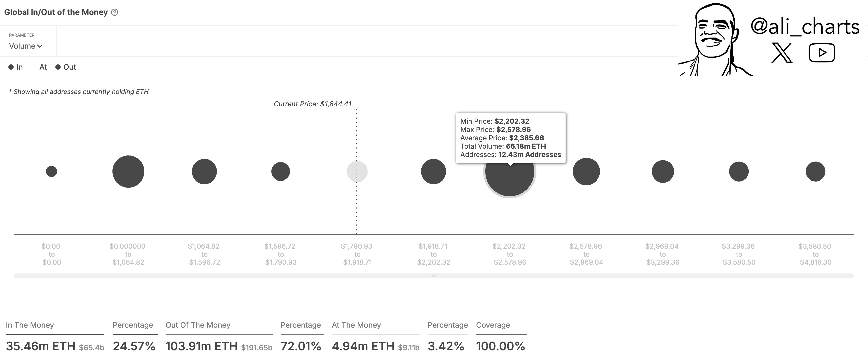The width and height of the screenshot is (868, 361).
Task: Click the dropdown chevron beside Volume
Action: [40, 46]
